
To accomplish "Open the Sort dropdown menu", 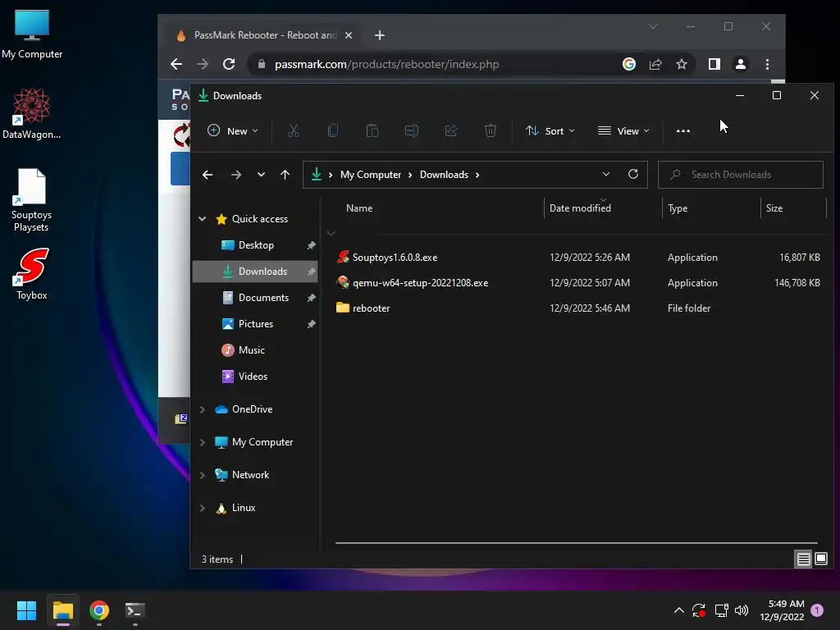I will [550, 130].
